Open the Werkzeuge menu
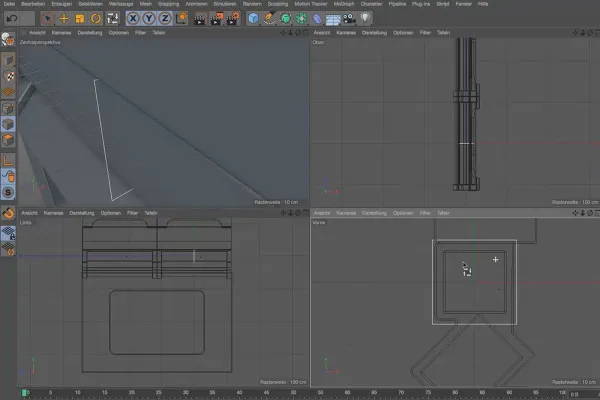 [121, 4]
